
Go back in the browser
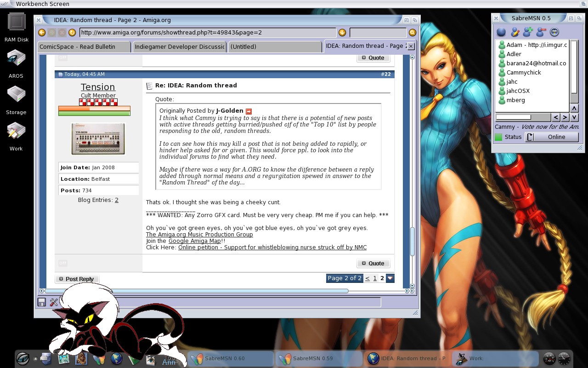coord(41,33)
